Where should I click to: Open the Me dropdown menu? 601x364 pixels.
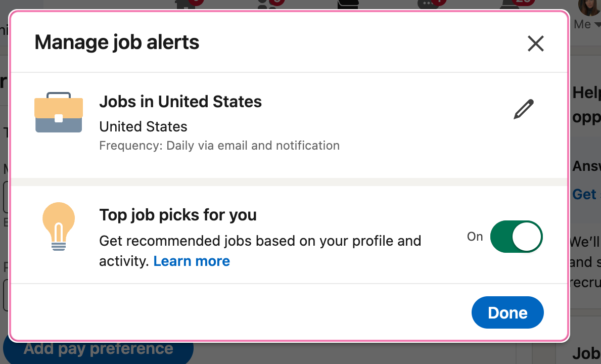(x=587, y=24)
